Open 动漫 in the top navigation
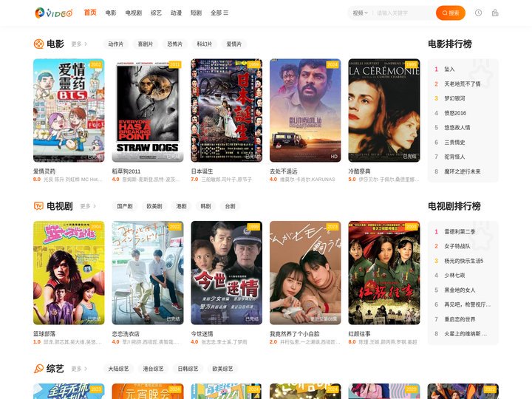Screen dimensions: 532x399 pyautogui.click(x=176, y=13)
